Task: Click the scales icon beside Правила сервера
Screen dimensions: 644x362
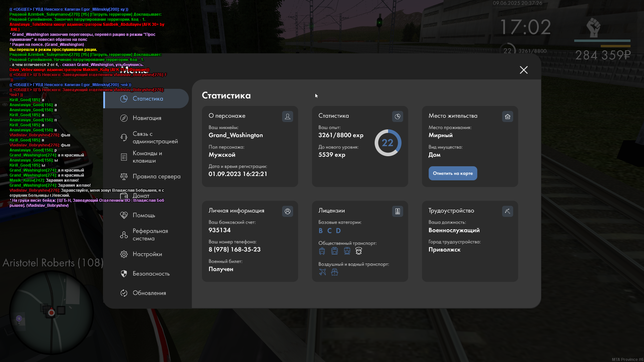Action: (x=124, y=176)
